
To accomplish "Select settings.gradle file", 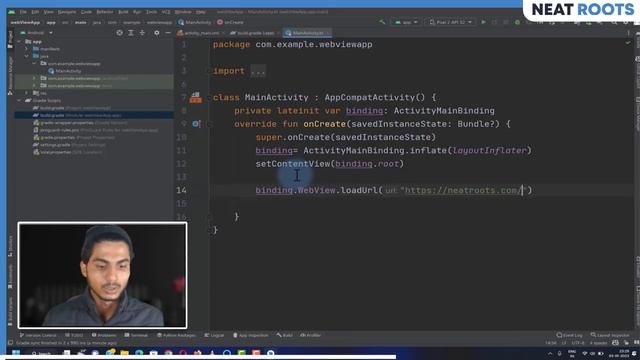I will click(x=69, y=145).
